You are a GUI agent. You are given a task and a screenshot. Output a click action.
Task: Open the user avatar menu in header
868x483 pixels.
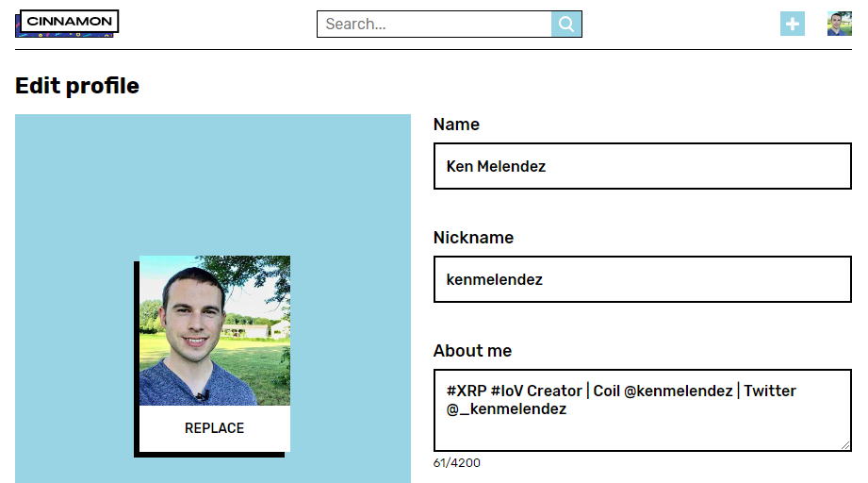coord(839,24)
